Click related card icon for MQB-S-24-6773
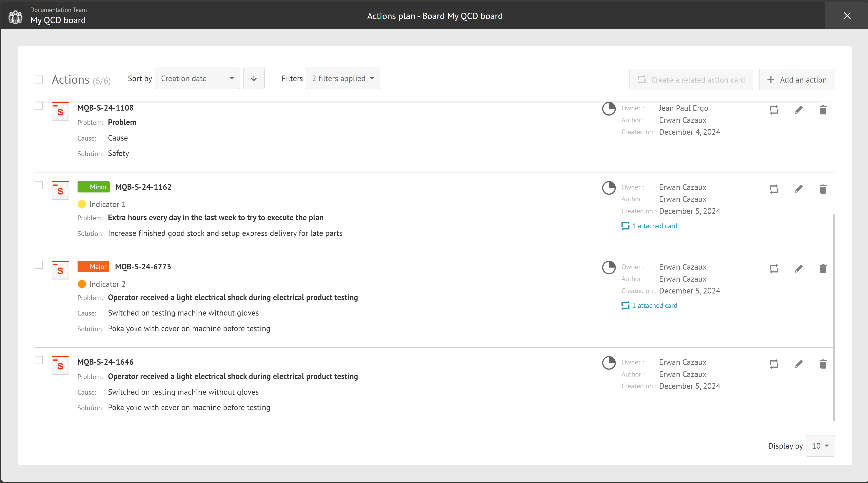 (774, 269)
